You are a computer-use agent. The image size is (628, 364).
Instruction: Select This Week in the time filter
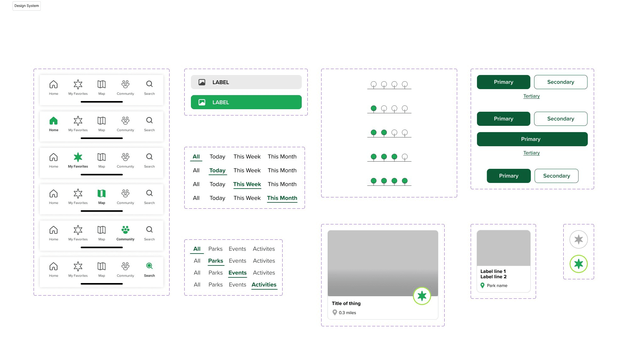tap(247, 184)
